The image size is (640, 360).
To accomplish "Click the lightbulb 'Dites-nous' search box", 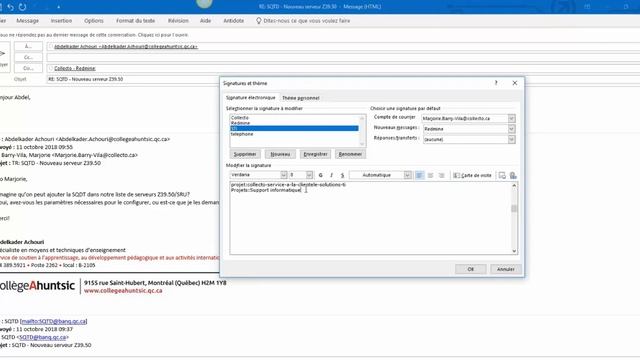I will coord(303,21).
